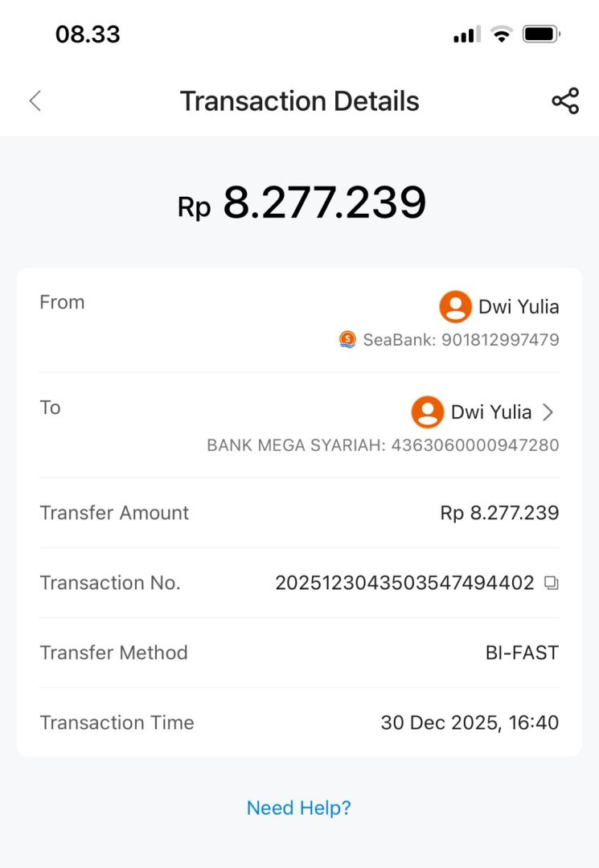This screenshot has width=599, height=868.
Task: Tap the 08.33 clock in status bar
Action: point(88,35)
